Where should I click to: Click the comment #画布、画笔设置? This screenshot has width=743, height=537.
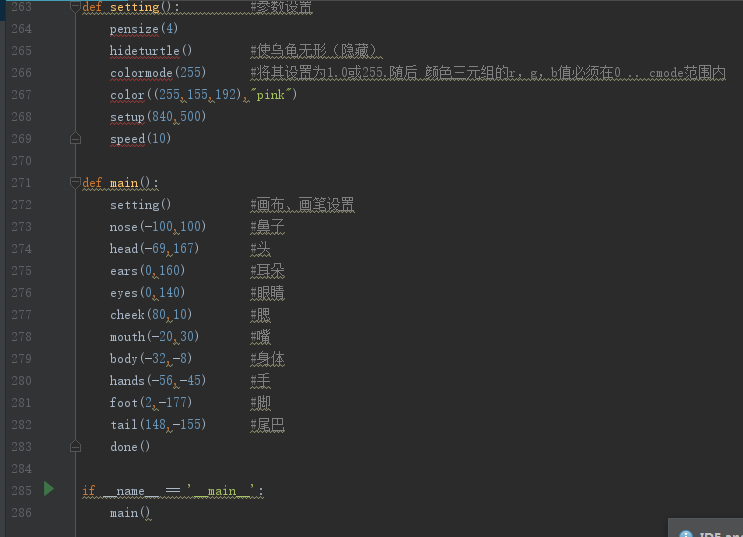302,205
